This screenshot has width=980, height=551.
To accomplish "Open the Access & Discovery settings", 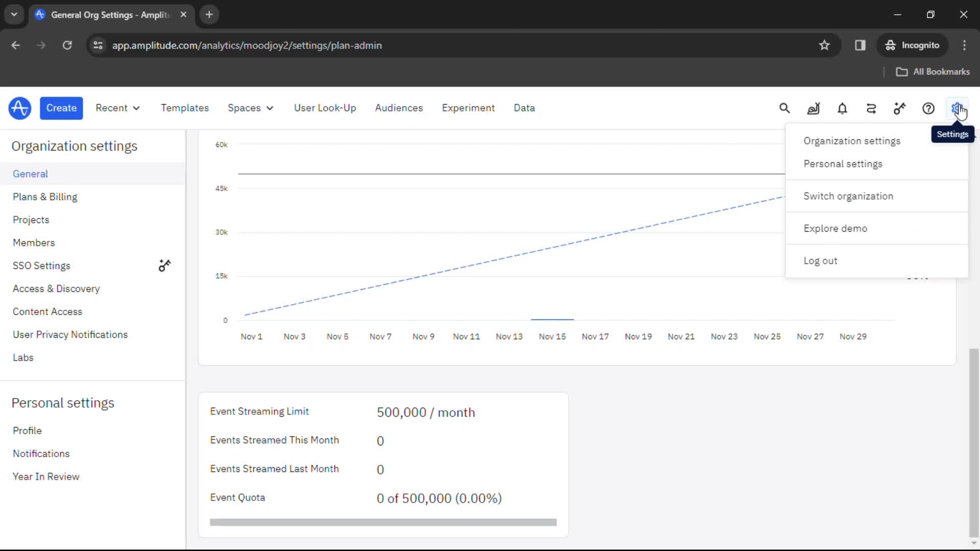I will tap(57, 288).
